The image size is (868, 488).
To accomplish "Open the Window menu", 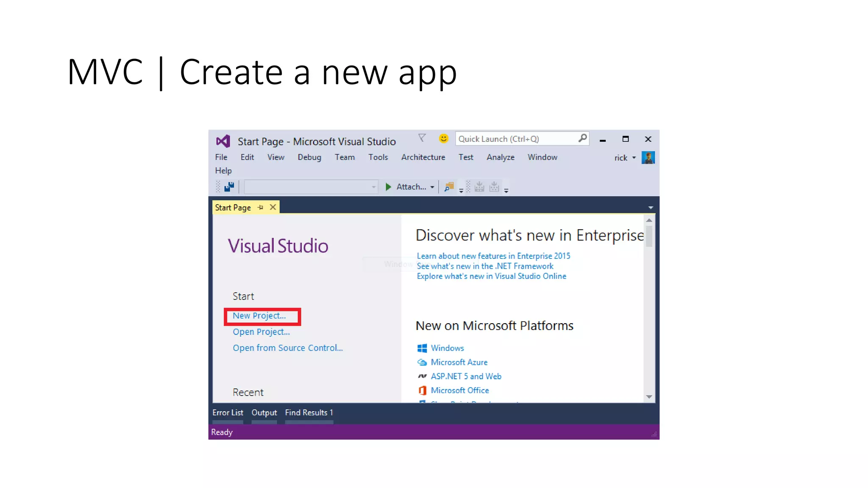I will point(542,157).
